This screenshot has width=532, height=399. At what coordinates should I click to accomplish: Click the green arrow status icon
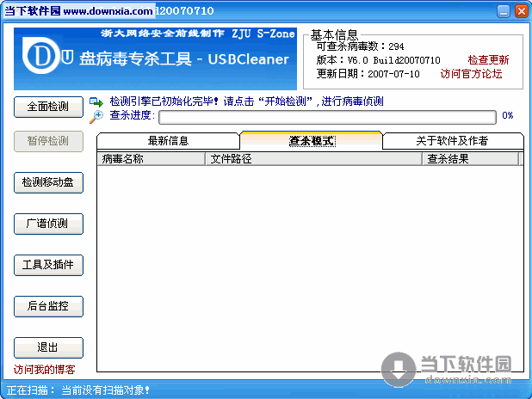point(96,101)
